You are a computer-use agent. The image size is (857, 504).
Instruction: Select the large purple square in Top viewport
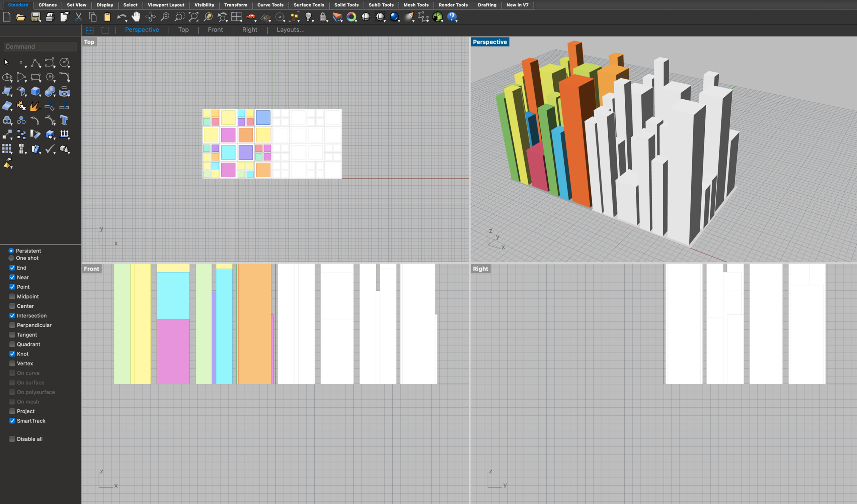click(245, 153)
